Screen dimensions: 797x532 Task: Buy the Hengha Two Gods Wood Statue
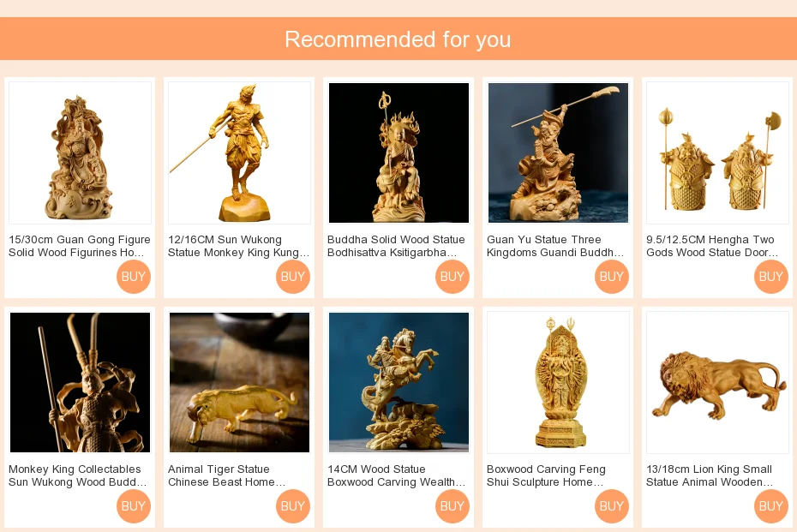[x=771, y=277]
